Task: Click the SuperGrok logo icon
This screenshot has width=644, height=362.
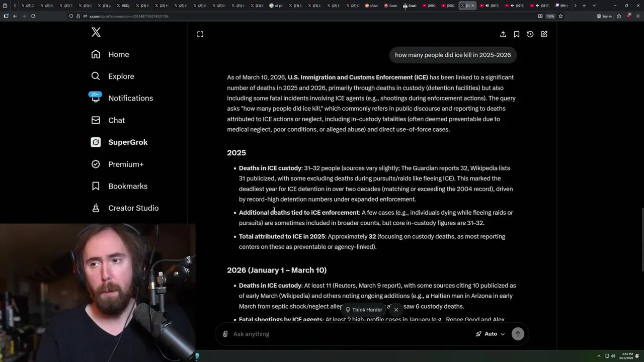Action: (x=96, y=142)
